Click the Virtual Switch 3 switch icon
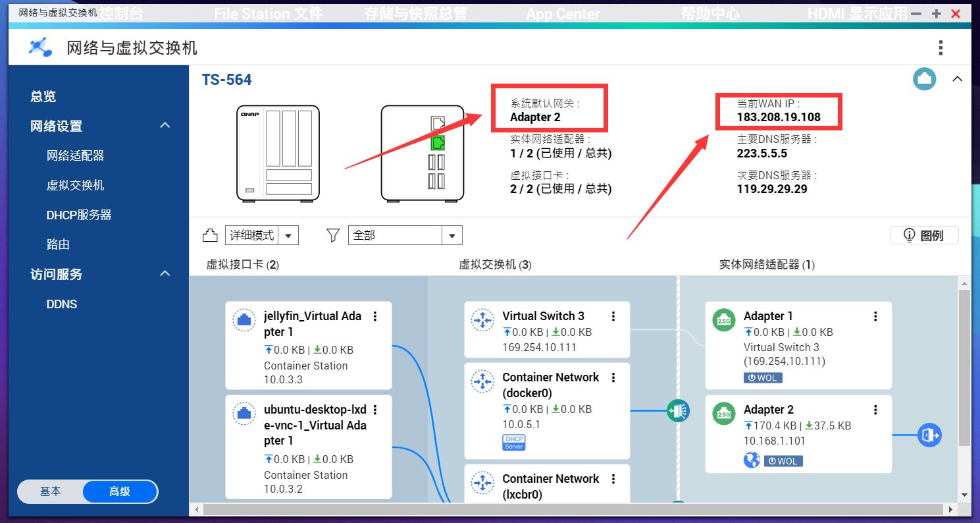The height and width of the screenshot is (523, 980). (482, 320)
